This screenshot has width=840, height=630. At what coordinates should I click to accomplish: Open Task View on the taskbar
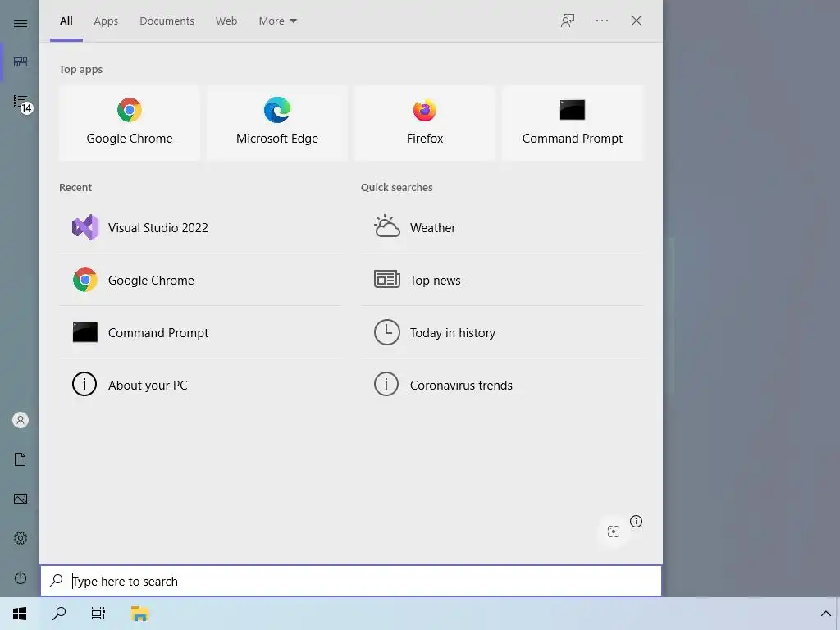tap(98, 614)
